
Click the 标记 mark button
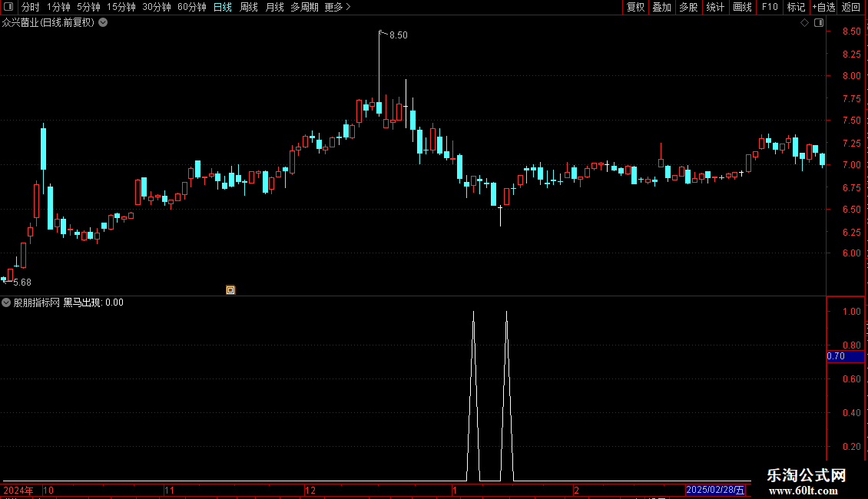796,7
